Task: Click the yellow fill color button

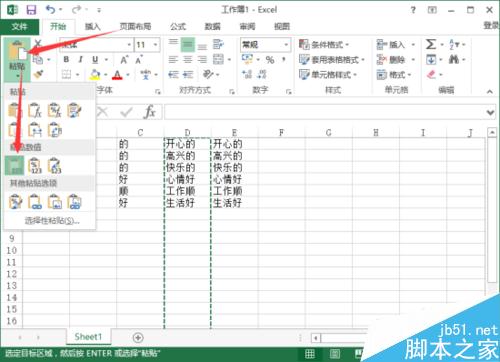Action: (95, 74)
